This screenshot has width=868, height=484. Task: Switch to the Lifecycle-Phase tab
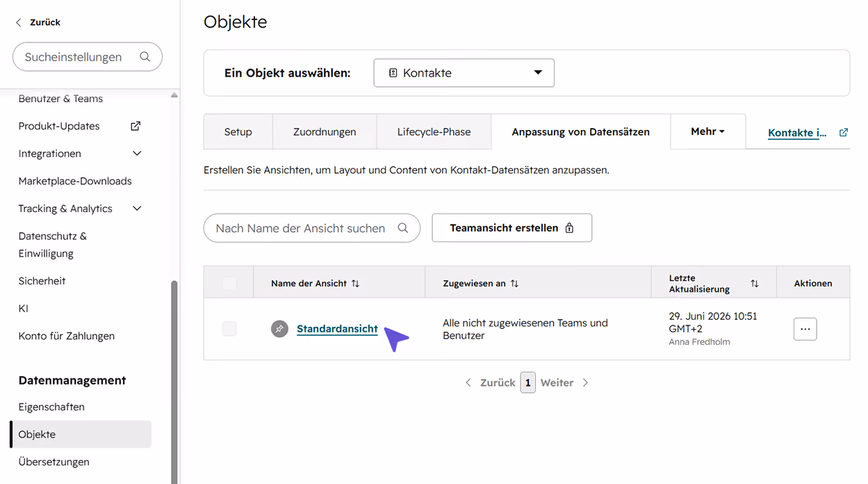(x=434, y=132)
